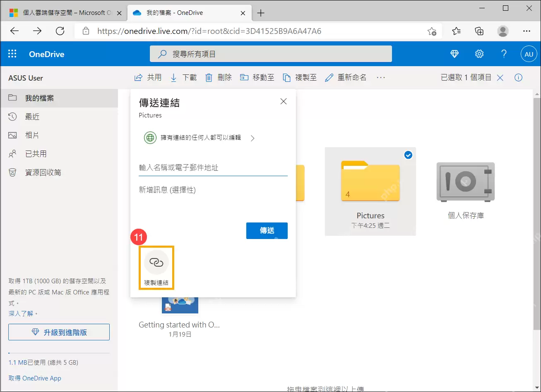
Task: Open the 深入了解 link
Action: point(21,313)
